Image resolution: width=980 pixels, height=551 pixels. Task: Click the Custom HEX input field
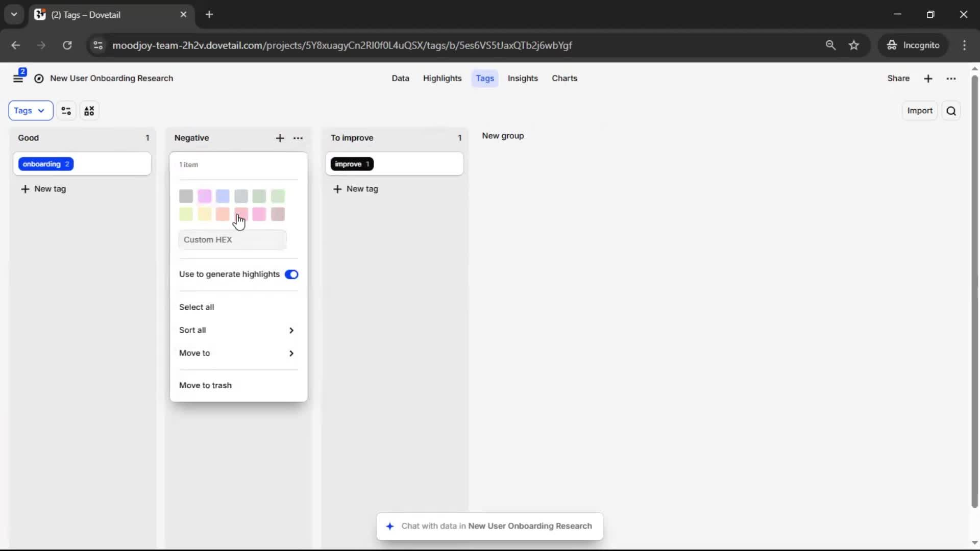coord(232,240)
